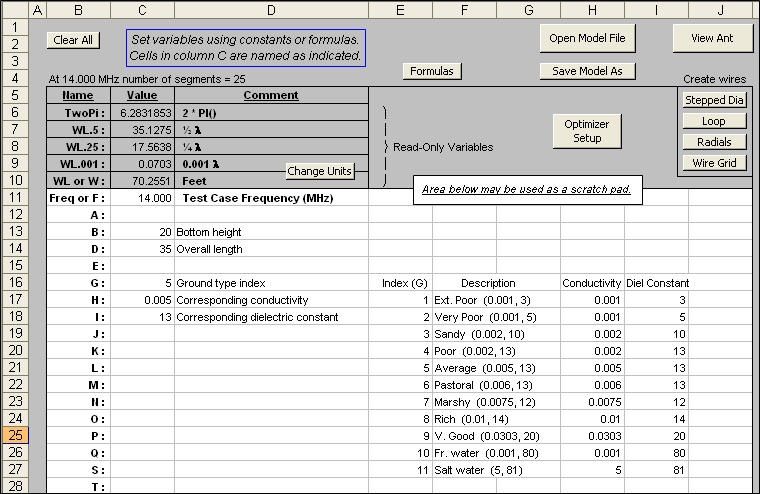
Task: Click Save Model As button
Action: 587,71
